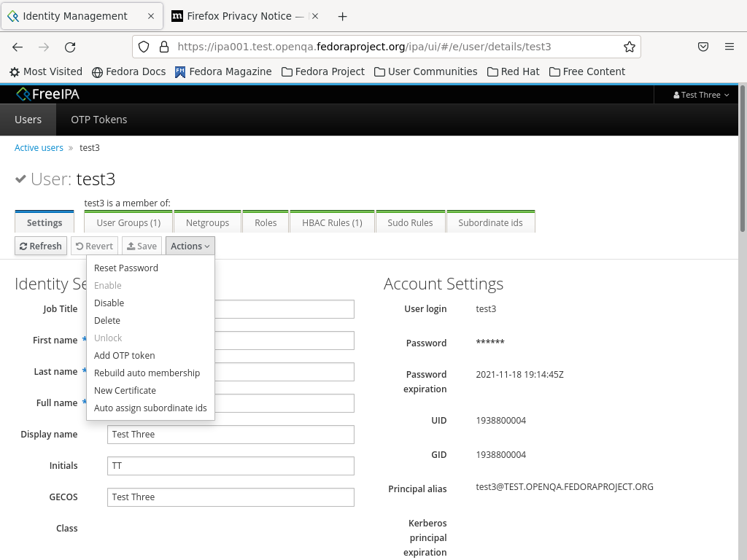
Task: Reload the page with the refresh icon
Action: (70, 47)
